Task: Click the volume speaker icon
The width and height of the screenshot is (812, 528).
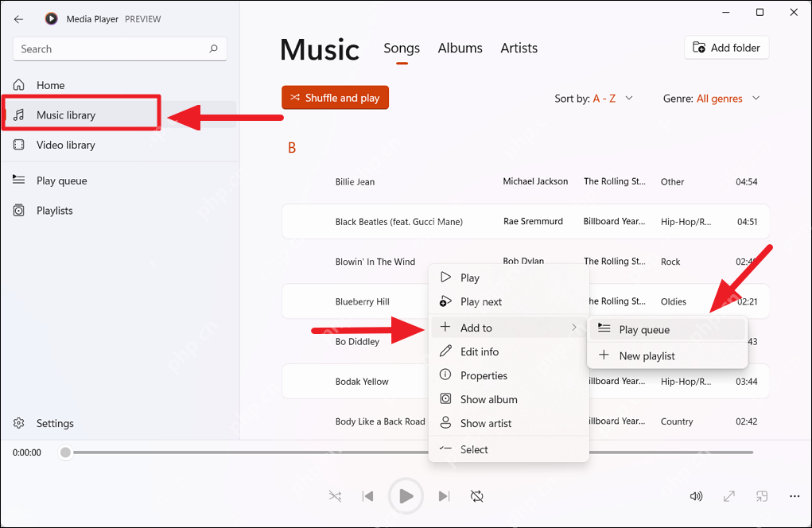Action: (x=696, y=496)
